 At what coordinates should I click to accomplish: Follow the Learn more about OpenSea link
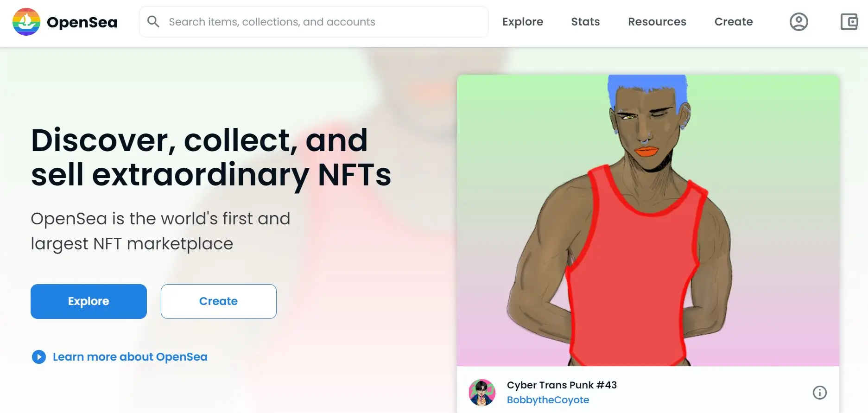[x=130, y=357]
